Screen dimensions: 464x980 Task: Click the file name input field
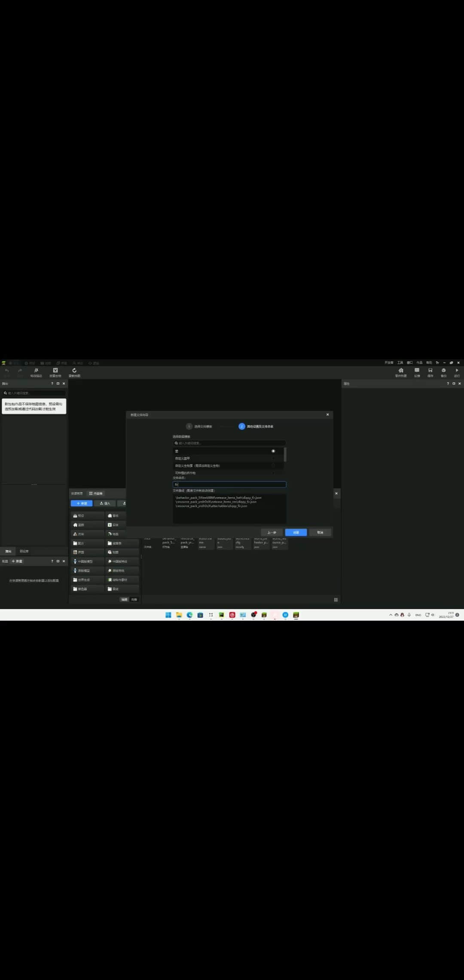point(229,484)
